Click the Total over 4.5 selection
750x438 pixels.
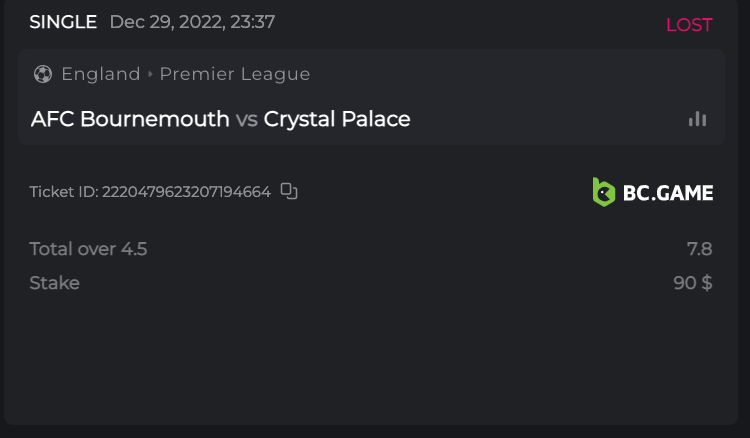88,249
